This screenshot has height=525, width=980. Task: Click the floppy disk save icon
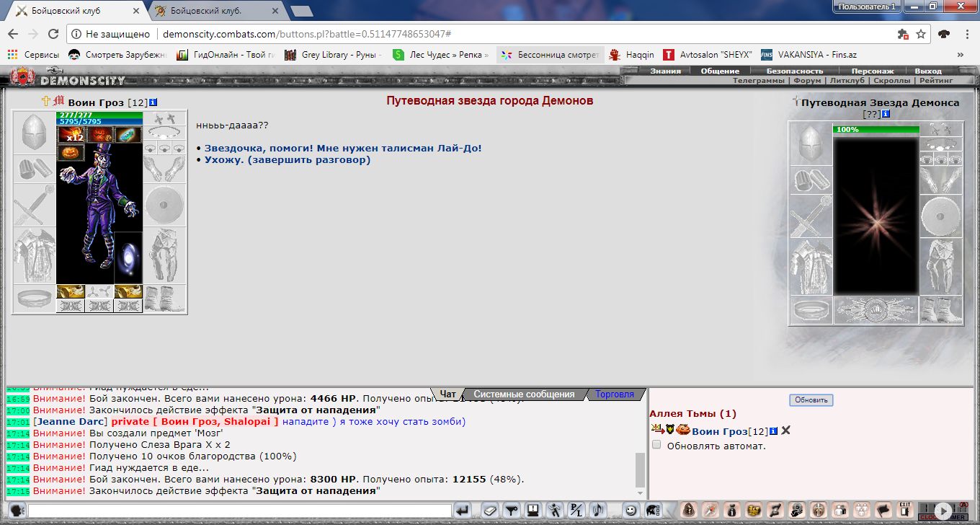click(533, 511)
